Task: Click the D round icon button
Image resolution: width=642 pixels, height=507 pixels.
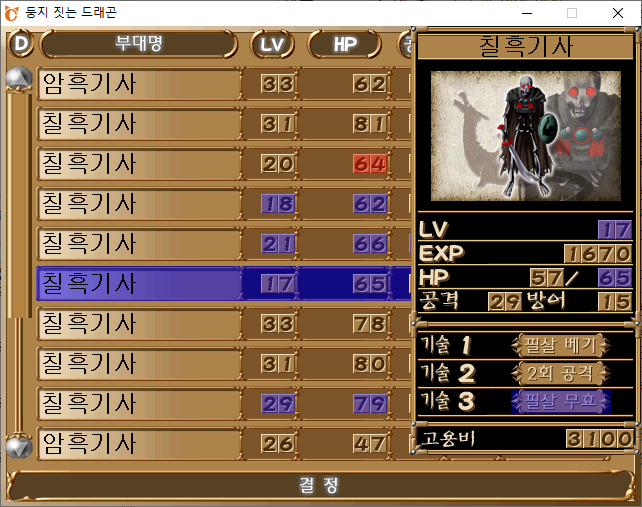Action: (21, 43)
